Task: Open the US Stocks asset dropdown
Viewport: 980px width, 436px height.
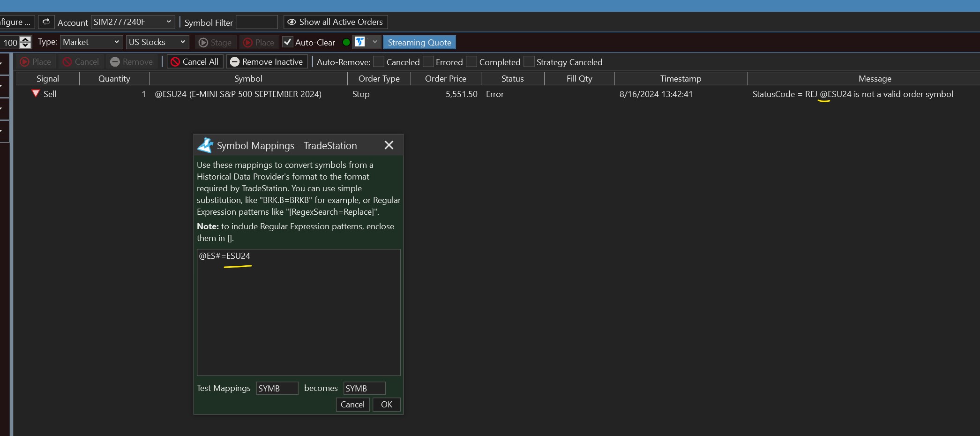Action: click(157, 42)
